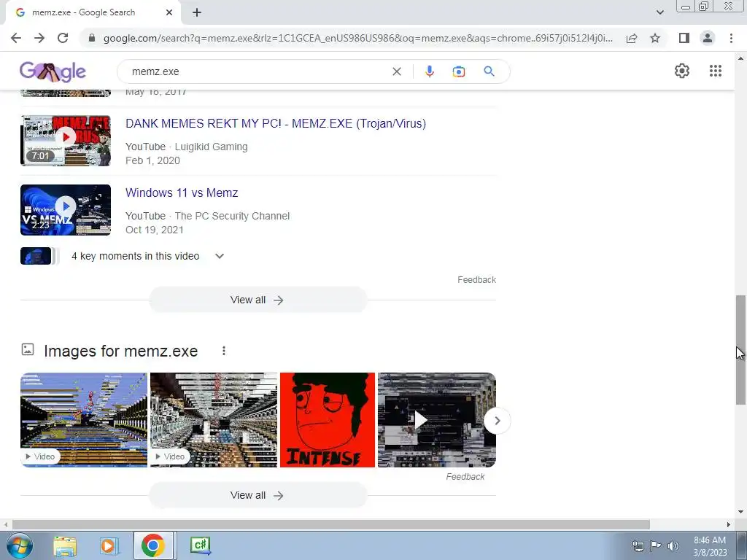Open the Images for memz.exe heading
Screen dimensions: 747x560
coord(120,351)
